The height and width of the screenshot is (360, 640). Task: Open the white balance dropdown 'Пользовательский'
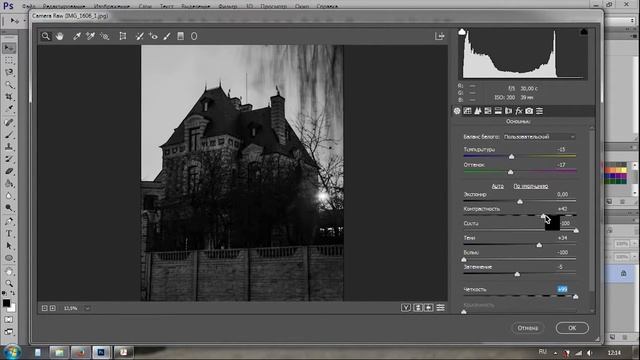[x=539, y=137]
